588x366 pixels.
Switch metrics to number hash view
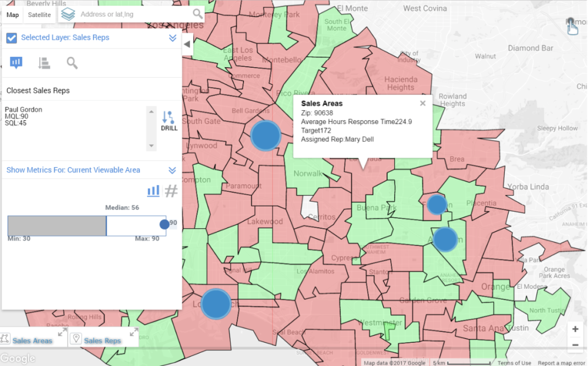tap(171, 191)
